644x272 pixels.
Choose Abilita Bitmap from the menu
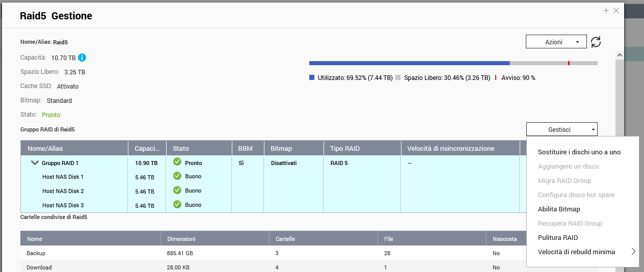[x=559, y=209]
